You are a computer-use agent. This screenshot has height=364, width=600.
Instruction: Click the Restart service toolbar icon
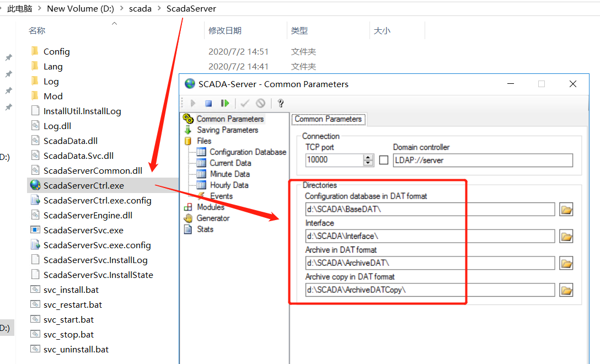pyautogui.click(x=224, y=103)
